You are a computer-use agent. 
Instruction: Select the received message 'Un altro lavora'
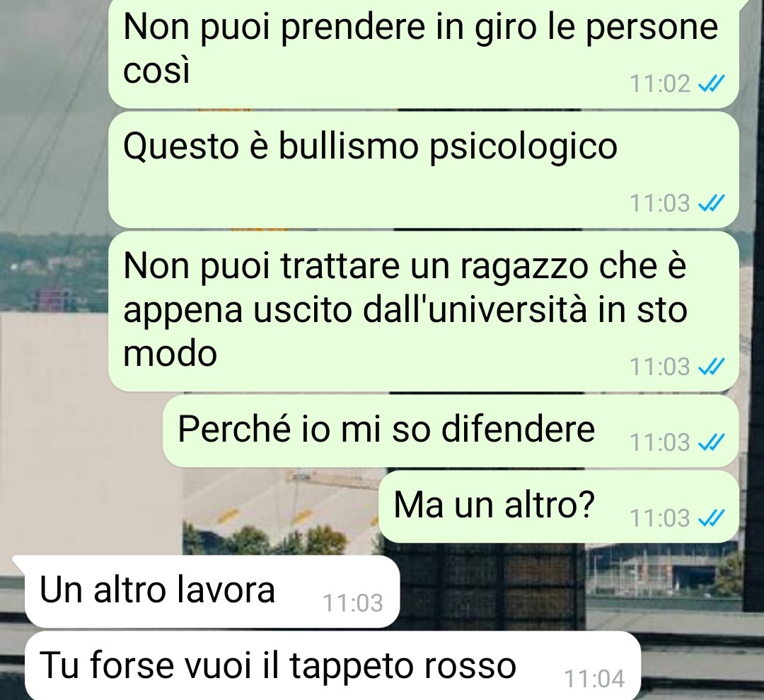point(212,591)
